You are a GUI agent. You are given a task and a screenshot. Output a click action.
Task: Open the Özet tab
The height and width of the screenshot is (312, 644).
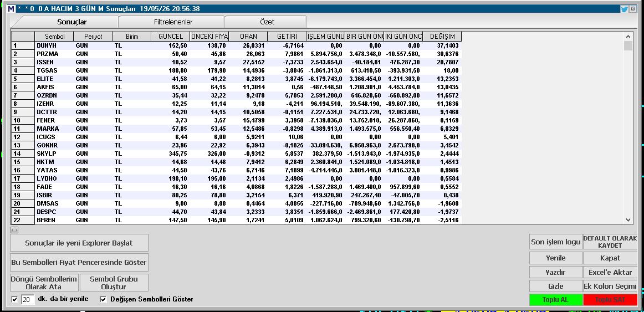pyautogui.click(x=267, y=22)
